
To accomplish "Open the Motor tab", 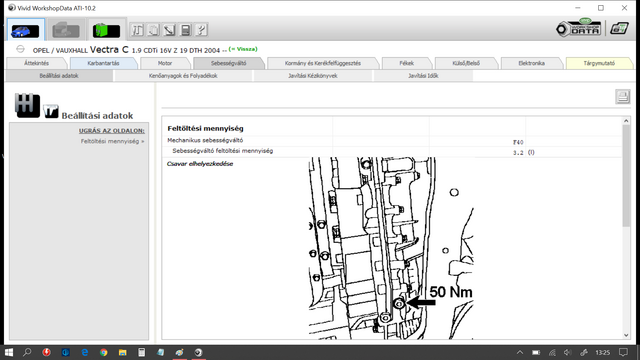I will (165, 63).
